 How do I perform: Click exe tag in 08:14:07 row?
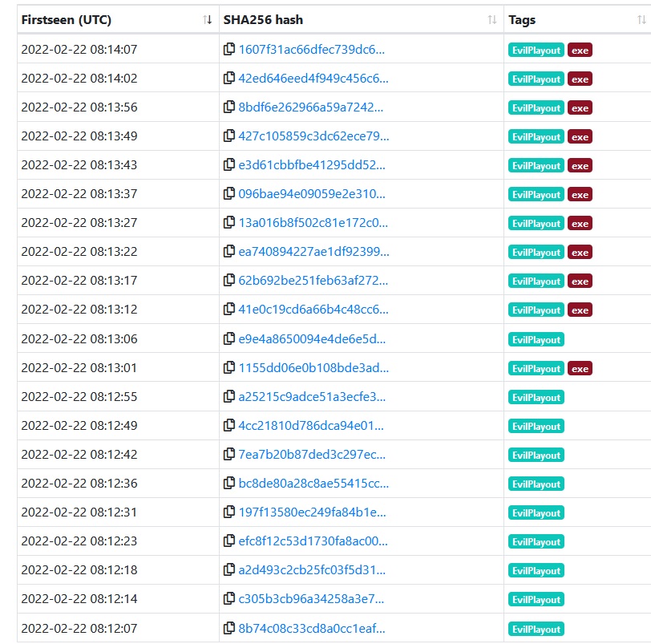tap(580, 51)
